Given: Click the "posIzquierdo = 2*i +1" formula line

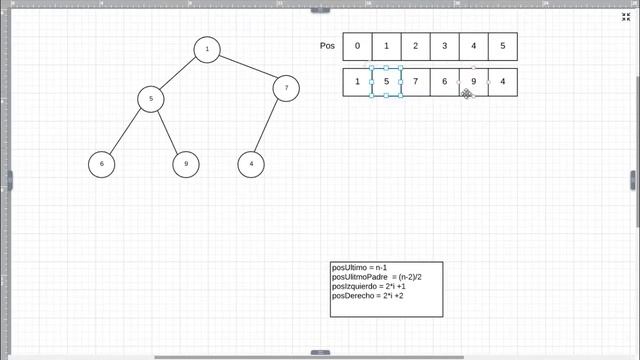Looking at the screenshot, I should [369, 287].
